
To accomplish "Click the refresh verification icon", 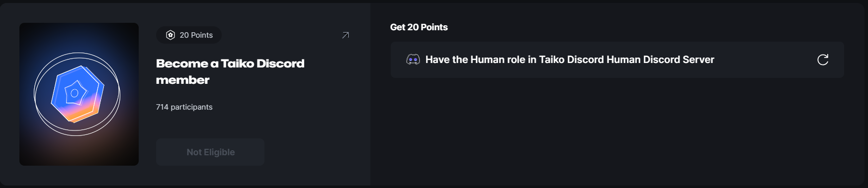I will coord(823,60).
